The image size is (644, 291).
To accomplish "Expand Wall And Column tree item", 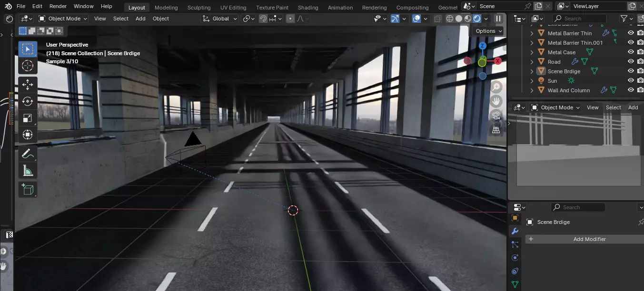I will click(x=532, y=90).
